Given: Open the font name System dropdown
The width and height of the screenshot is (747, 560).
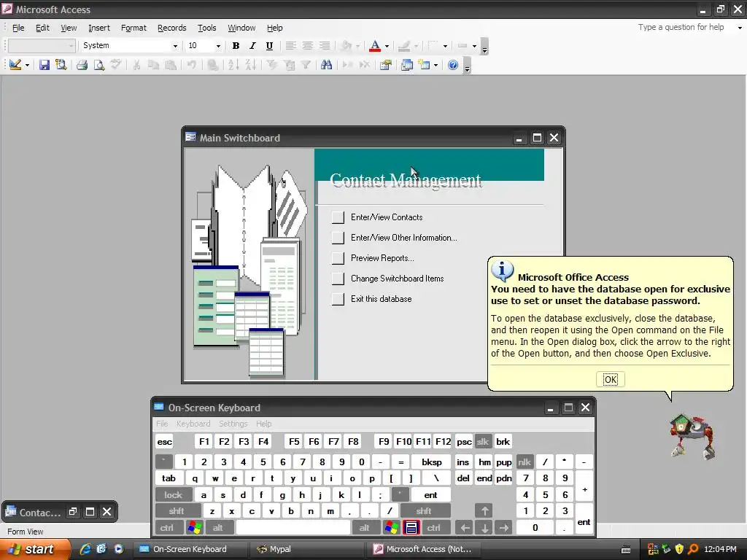Looking at the screenshot, I should (x=175, y=46).
